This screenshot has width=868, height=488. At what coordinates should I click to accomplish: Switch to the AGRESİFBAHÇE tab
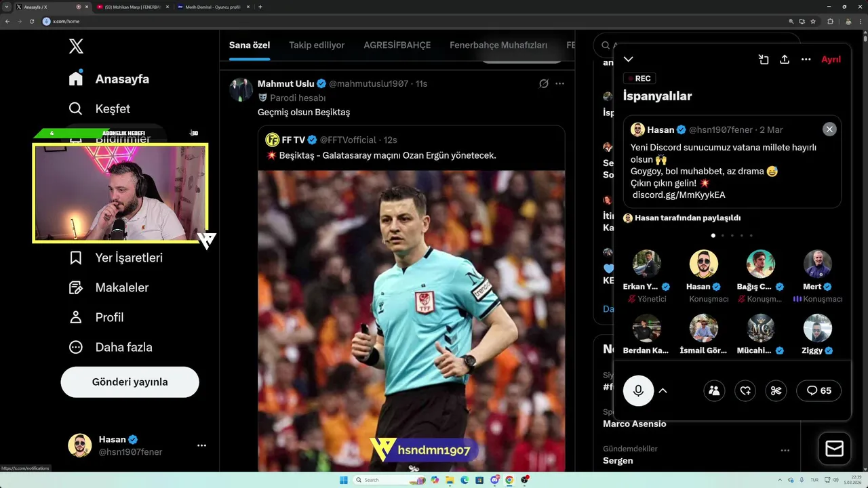tap(397, 45)
